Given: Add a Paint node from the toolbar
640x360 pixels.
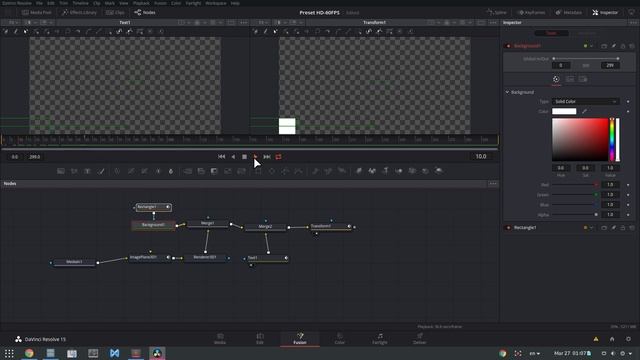Looking at the screenshot, I should click(101, 171).
